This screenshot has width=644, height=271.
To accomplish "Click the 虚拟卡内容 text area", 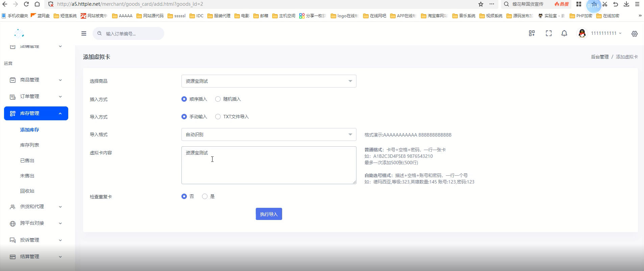I will pos(269,165).
